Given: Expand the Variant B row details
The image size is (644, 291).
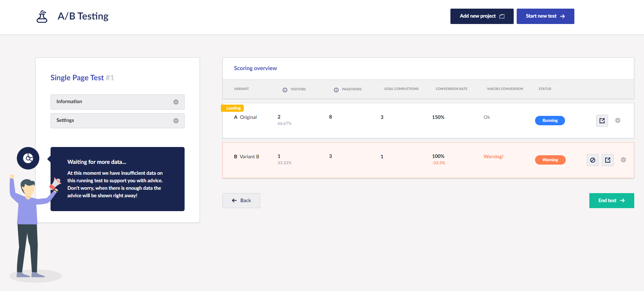Looking at the screenshot, I should pos(623,160).
